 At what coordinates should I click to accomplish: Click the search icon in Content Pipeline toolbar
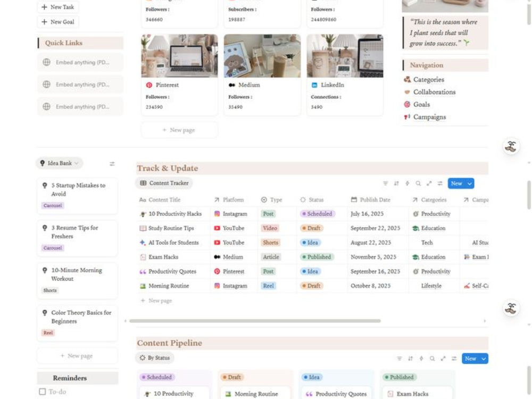coord(432,358)
